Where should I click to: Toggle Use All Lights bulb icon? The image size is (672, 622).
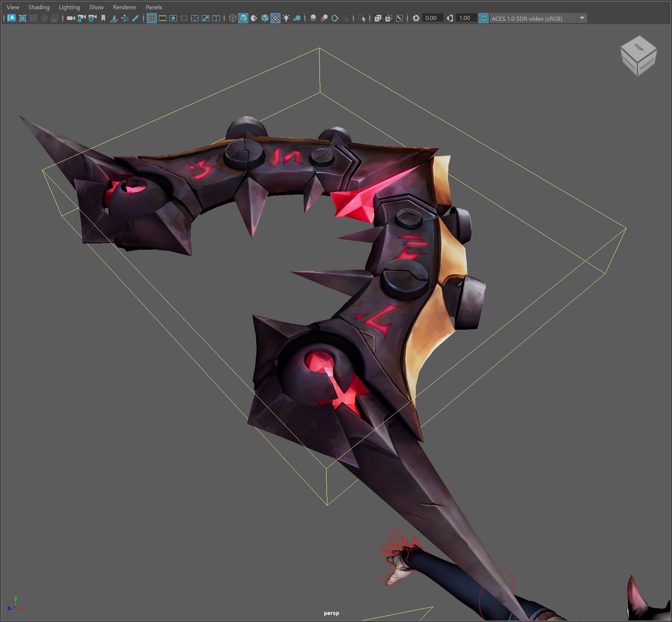[x=286, y=18]
